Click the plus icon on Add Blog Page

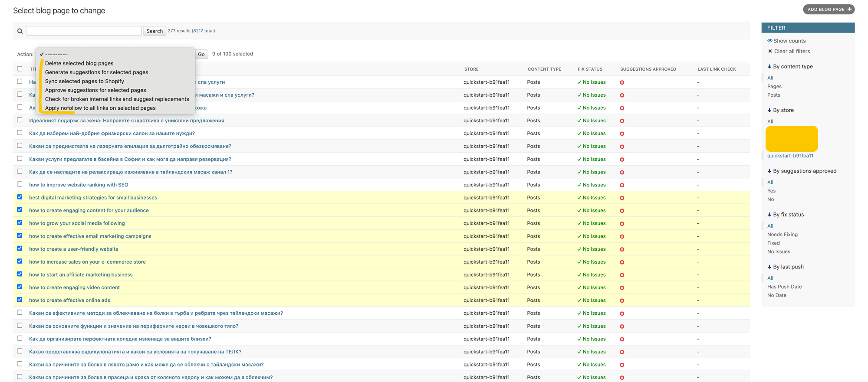click(849, 9)
